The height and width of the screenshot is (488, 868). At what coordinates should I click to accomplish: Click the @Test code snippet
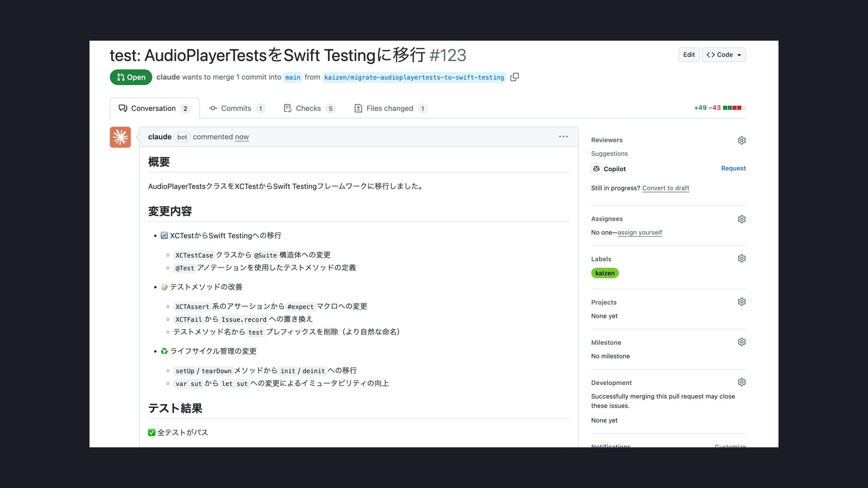[x=184, y=268]
